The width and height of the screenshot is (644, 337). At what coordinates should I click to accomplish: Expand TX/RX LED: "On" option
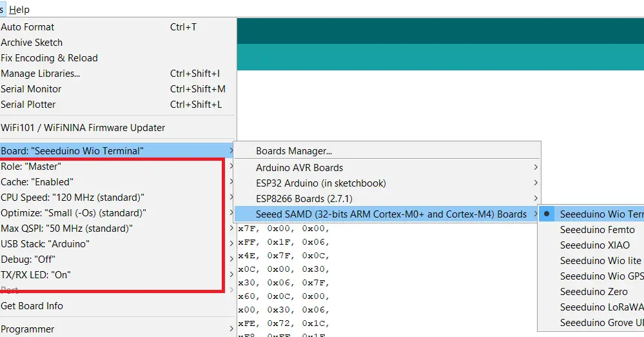coord(118,275)
